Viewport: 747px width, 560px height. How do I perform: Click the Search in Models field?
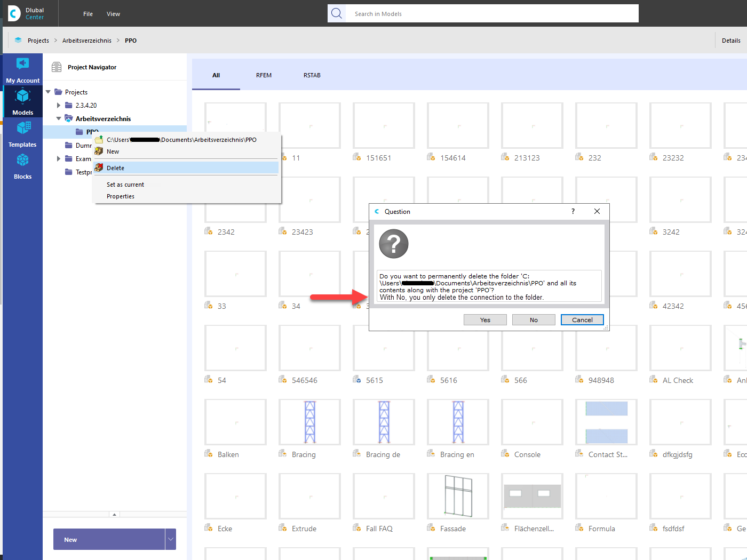[492, 13]
